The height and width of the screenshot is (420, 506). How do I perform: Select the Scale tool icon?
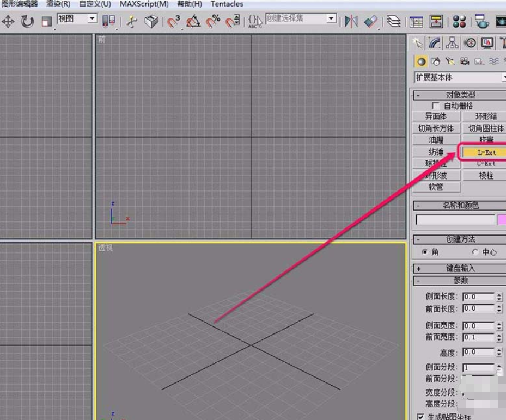(46, 22)
